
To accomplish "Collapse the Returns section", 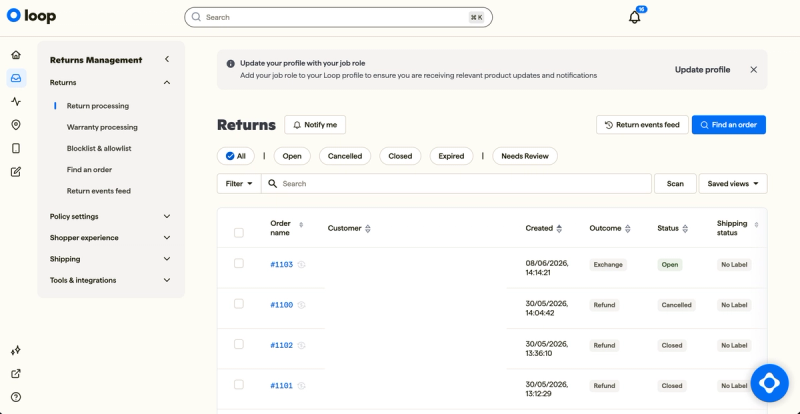I will click(167, 83).
